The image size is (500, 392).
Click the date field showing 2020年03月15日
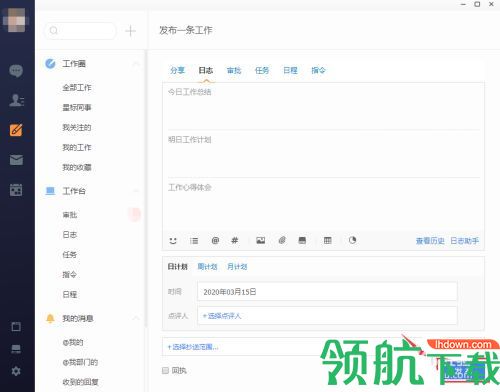pyautogui.click(x=327, y=292)
